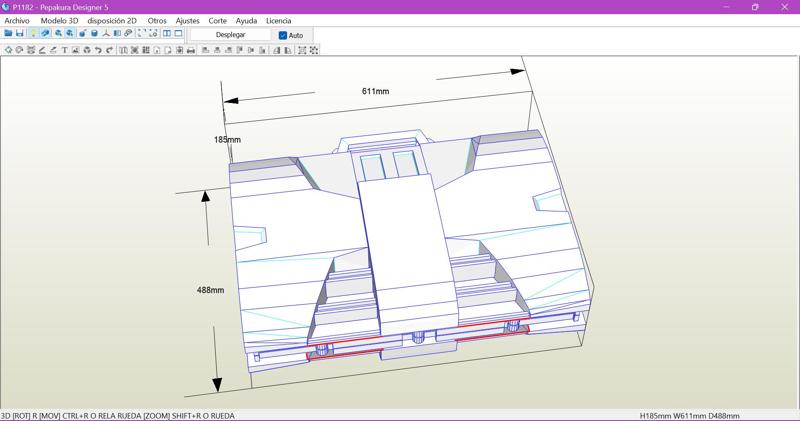Click the save floppy disk icon
Viewport: 800px width, 421px height.
pyautogui.click(x=20, y=34)
